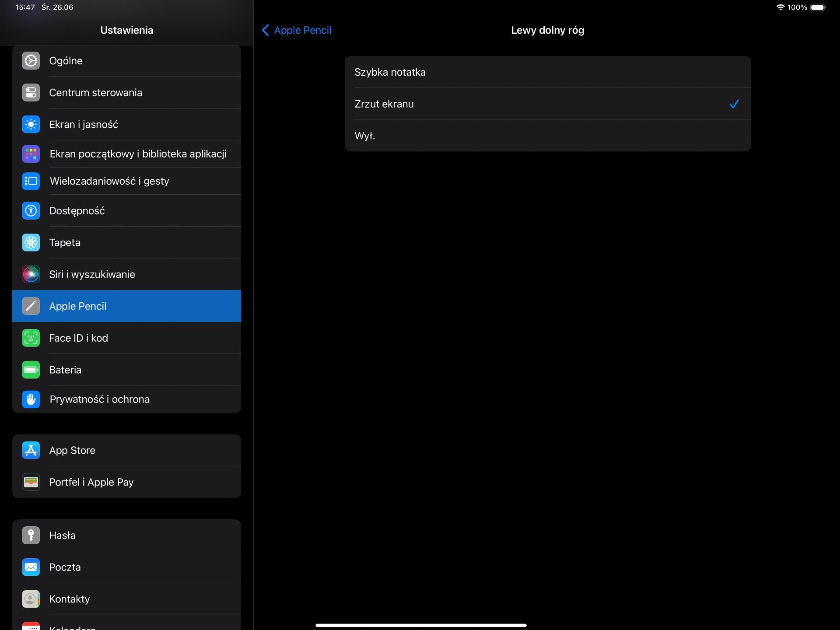Viewport: 840px width, 630px height.
Task: Tap the Wielozadaniowość i gesty icon
Action: 31,181
